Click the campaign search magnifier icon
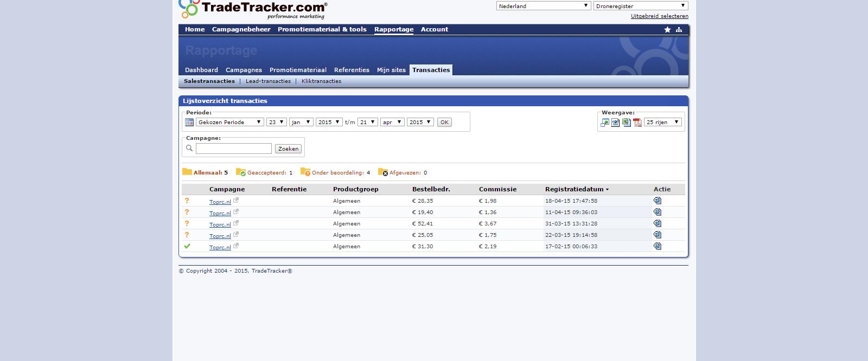 189,148
